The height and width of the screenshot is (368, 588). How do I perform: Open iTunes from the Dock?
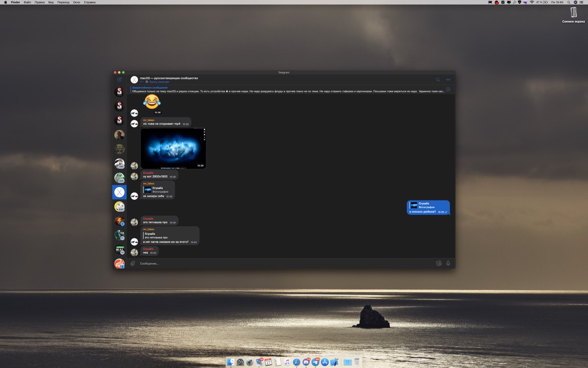point(287,362)
